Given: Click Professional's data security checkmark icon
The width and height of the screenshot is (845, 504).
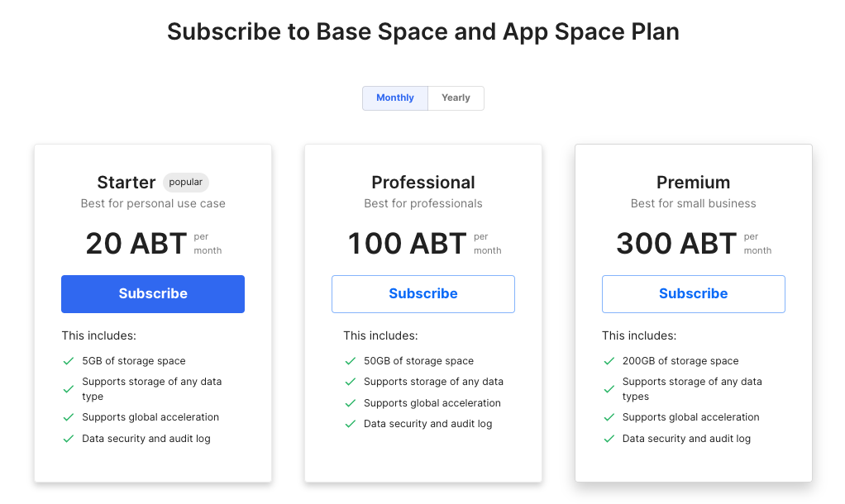Looking at the screenshot, I should point(351,424).
